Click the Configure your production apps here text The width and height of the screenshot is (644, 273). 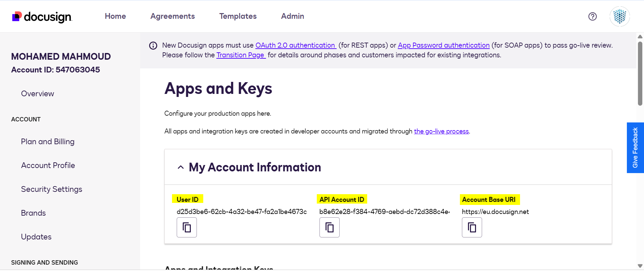pyautogui.click(x=218, y=113)
